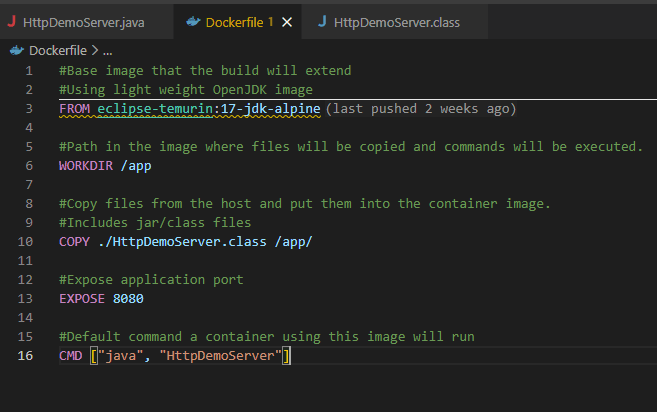
Task: Click the breadcrumb chevron separator after Dockerfile
Action: (95, 49)
